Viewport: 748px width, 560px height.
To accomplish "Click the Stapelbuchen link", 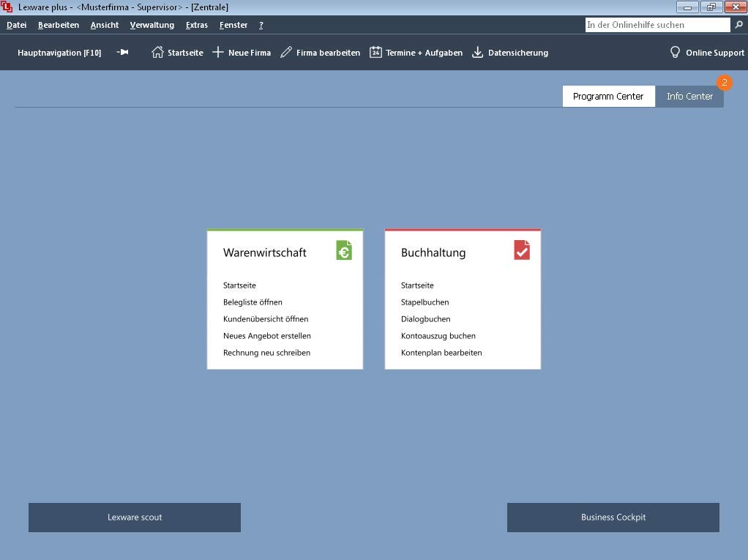I will (x=425, y=302).
